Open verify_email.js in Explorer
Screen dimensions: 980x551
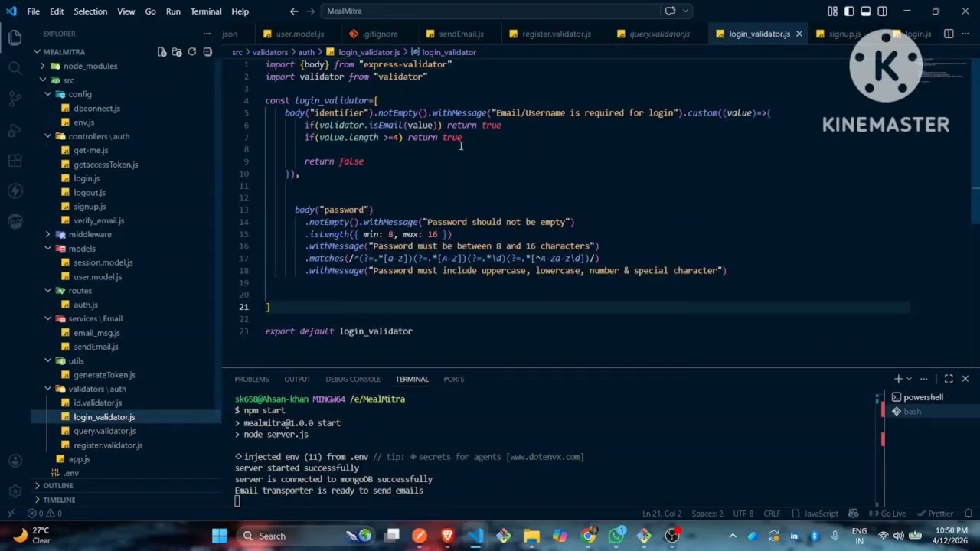click(x=99, y=220)
